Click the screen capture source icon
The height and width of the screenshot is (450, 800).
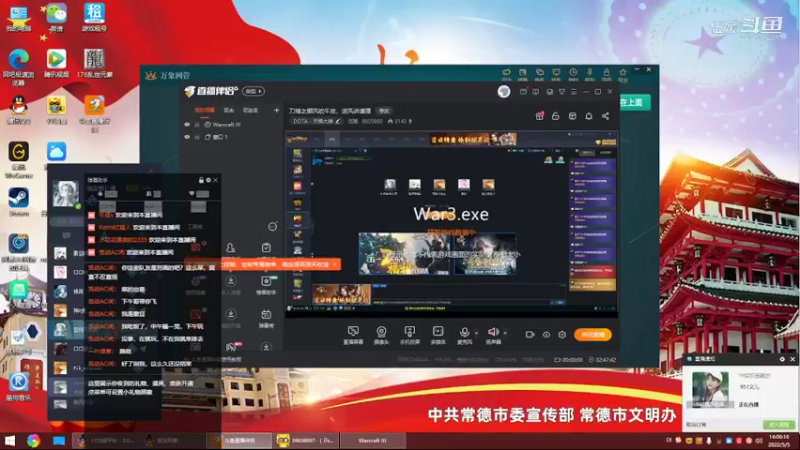(353, 332)
